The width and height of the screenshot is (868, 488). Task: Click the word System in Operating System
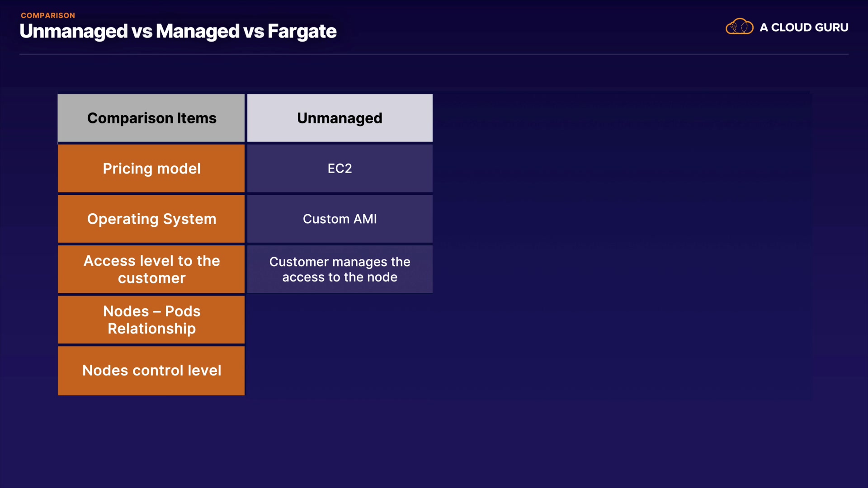[x=189, y=219]
